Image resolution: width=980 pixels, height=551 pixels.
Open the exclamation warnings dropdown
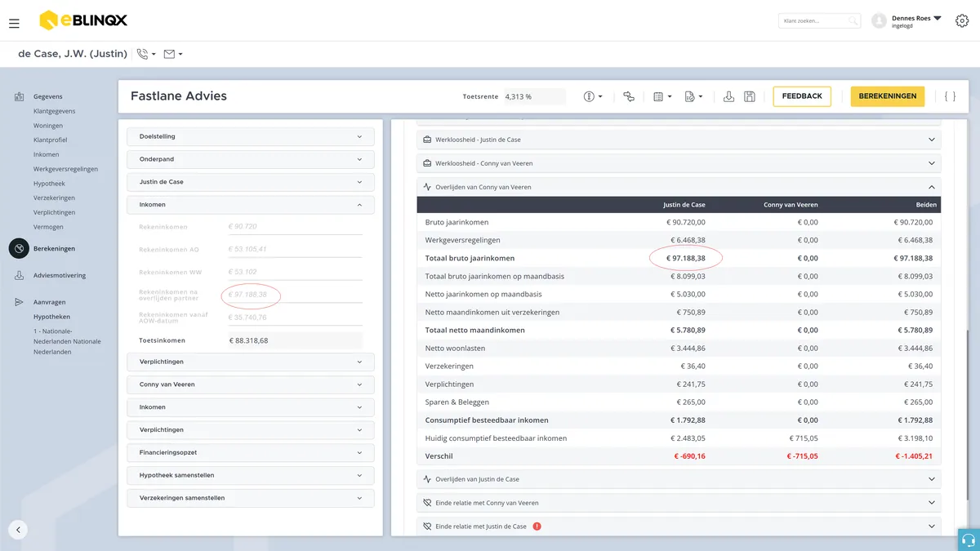[x=593, y=96]
